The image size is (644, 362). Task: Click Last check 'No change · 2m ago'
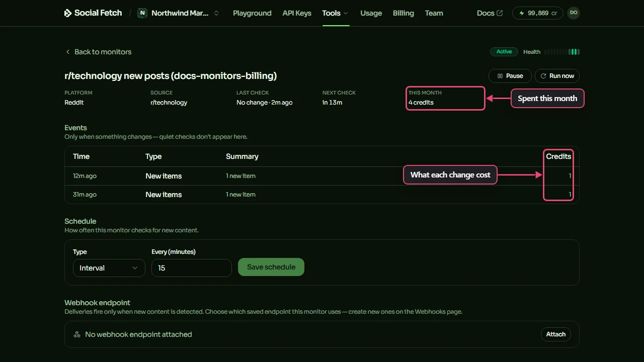(x=265, y=103)
